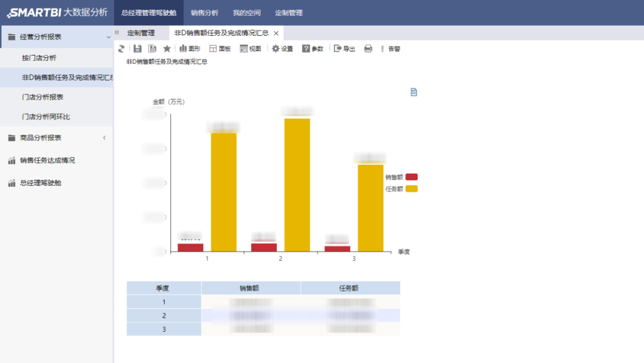Print the report using the printer icon
The width and height of the screenshot is (644, 363).
click(368, 48)
